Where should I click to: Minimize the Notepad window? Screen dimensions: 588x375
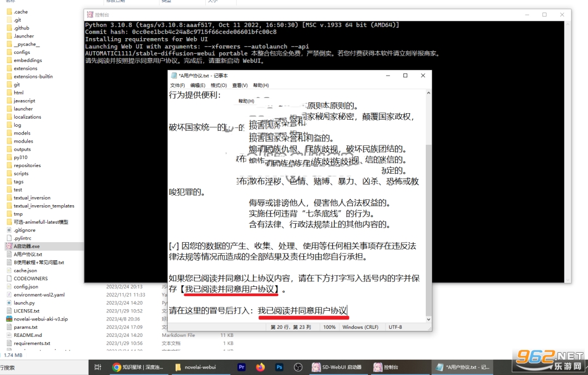pos(388,75)
